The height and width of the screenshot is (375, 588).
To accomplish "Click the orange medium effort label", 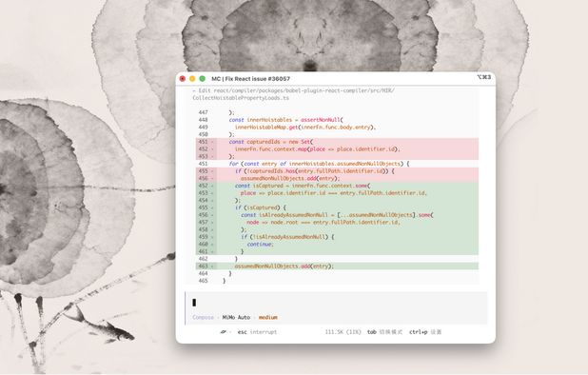I will point(267,317).
